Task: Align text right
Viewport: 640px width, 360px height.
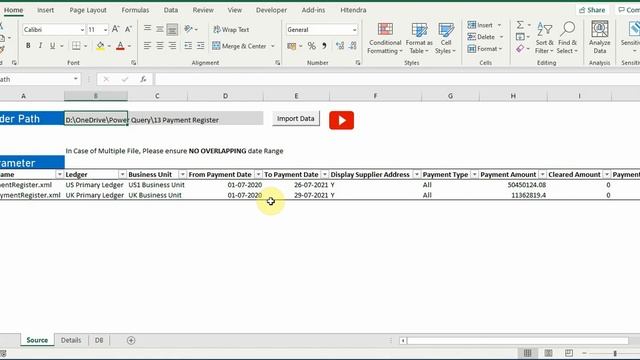Action: click(x=172, y=46)
